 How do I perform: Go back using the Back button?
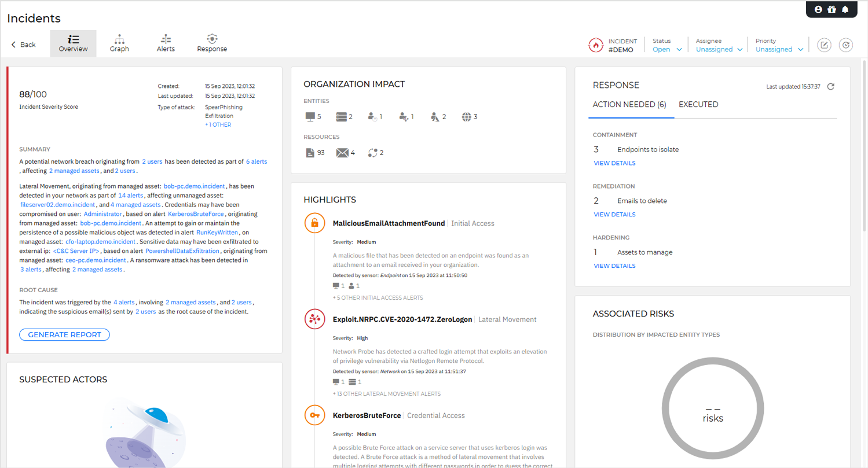[24, 45]
